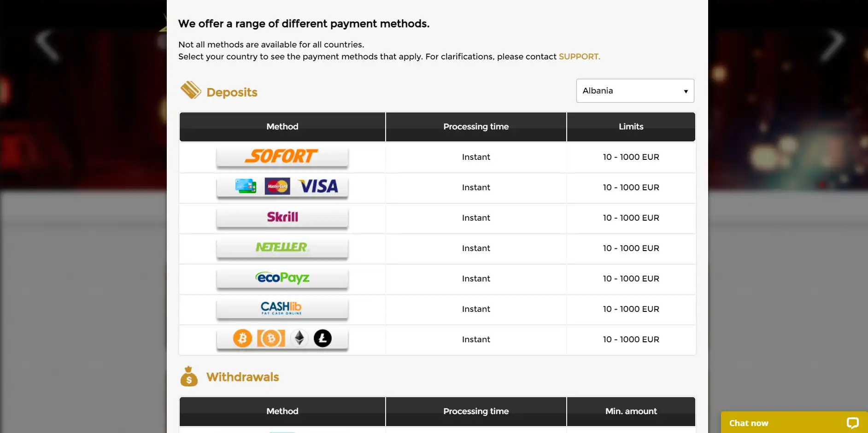Click the Min. amount column header
The width and height of the screenshot is (868, 433).
pos(631,411)
